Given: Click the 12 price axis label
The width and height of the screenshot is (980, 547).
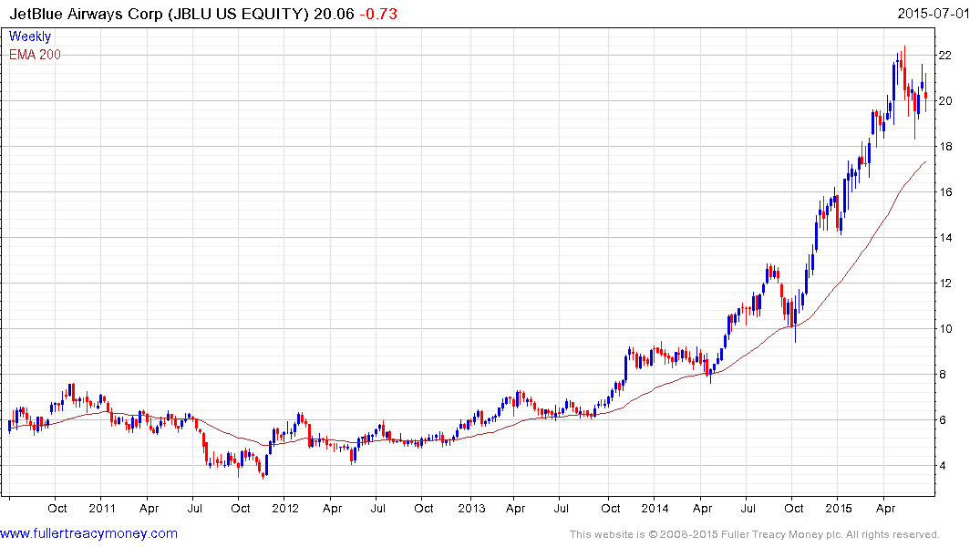Looking at the screenshot, I should tap(945, 284).
